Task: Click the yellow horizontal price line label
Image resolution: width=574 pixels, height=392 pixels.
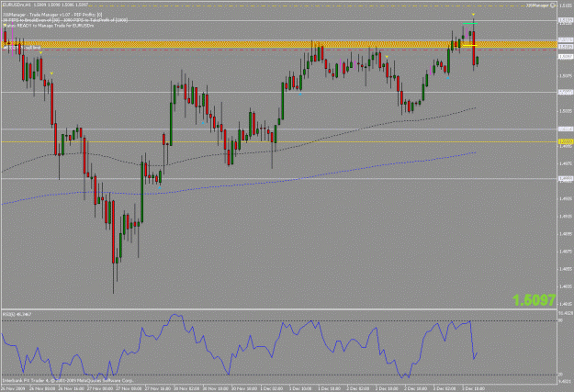Action: pyautogui.click(x=565, y=141)
